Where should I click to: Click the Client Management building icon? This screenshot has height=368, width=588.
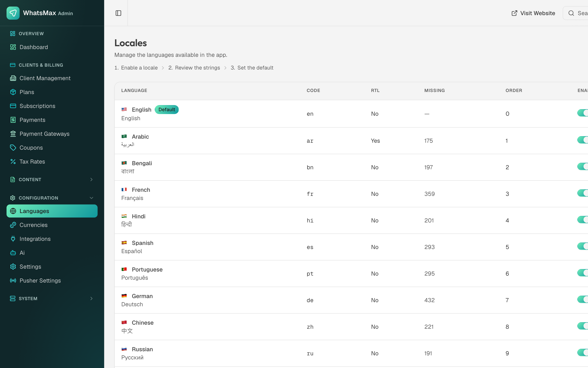click(13, 78)
